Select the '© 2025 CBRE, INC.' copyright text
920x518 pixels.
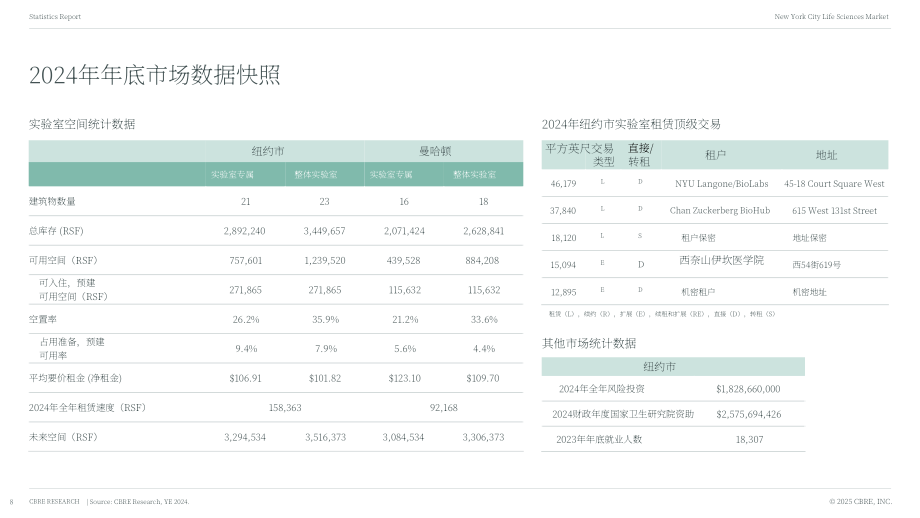tap(860, 502)
